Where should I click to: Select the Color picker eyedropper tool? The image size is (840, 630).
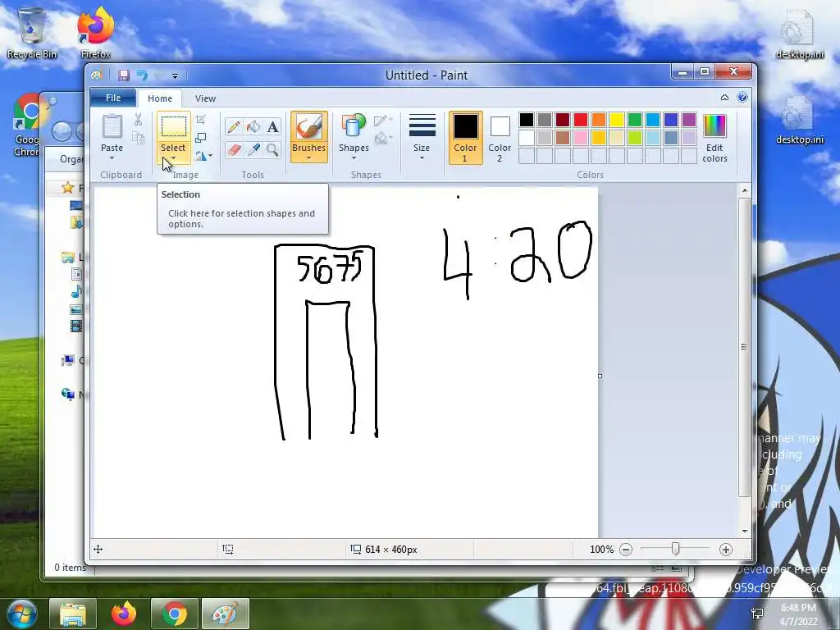[x=253, y=149]
